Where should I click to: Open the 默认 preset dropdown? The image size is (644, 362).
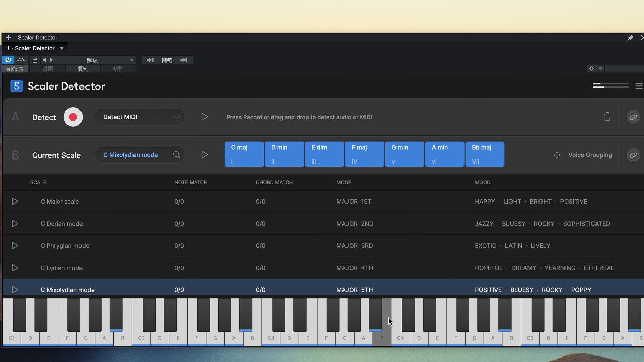coord(96,60)
